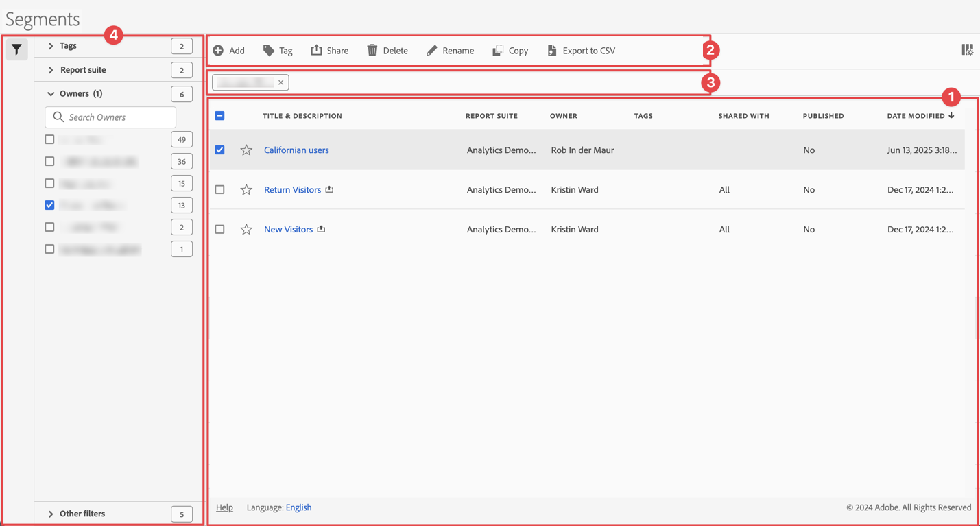The height and width of the screenshot is (526, 980).
Task: Sort by the Report Suite column header
Action: pyautogui.click(x=491, y=116)
